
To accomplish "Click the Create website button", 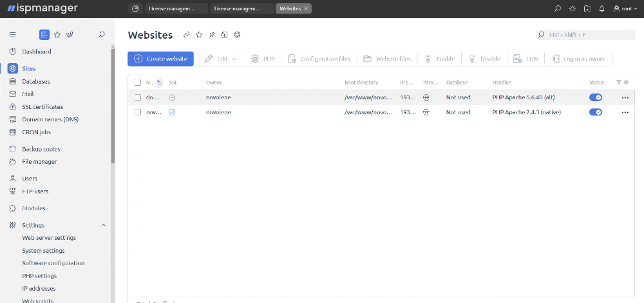I will point(160,59).
